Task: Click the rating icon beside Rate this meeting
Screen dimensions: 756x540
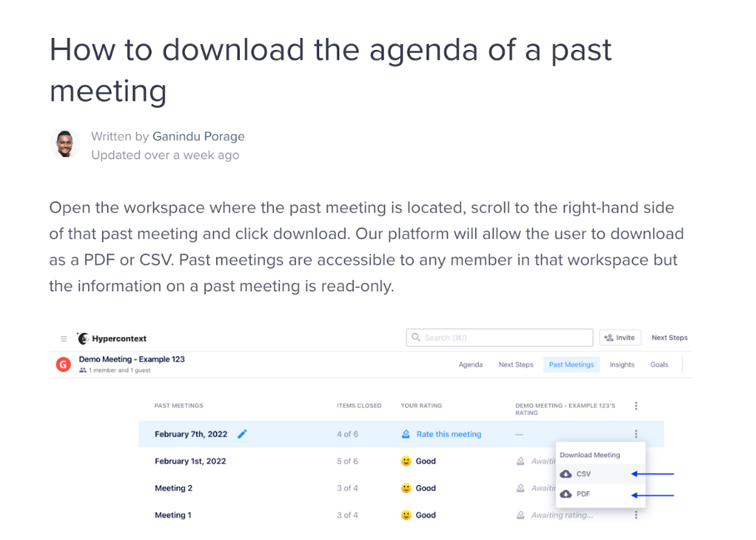Action: pos(406,434)
